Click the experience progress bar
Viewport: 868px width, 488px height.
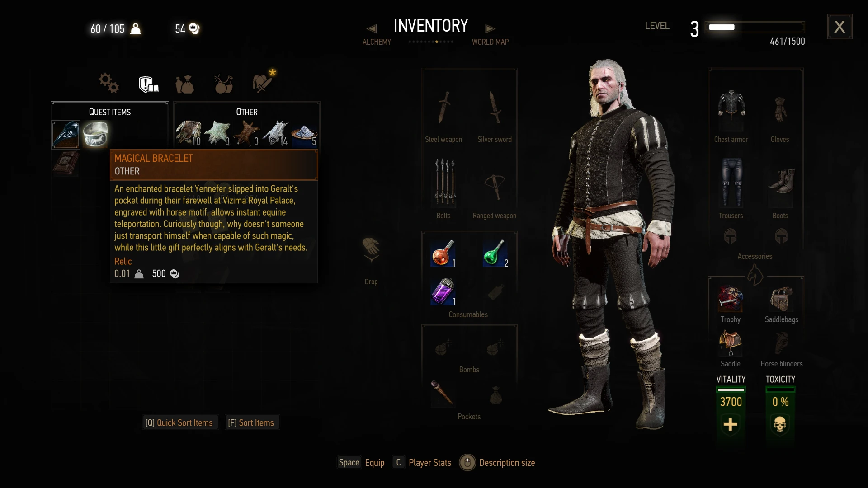[x=755, y=27]
